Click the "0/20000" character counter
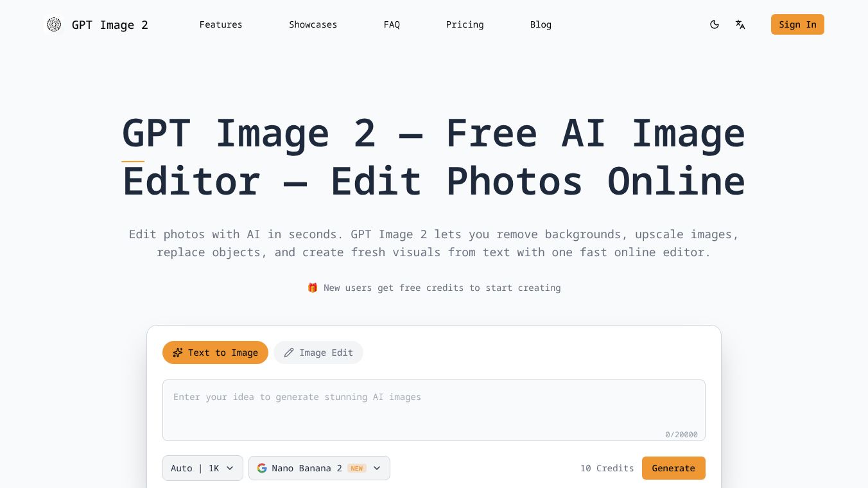This screenshot has height=488, width=868. point(681,435)
